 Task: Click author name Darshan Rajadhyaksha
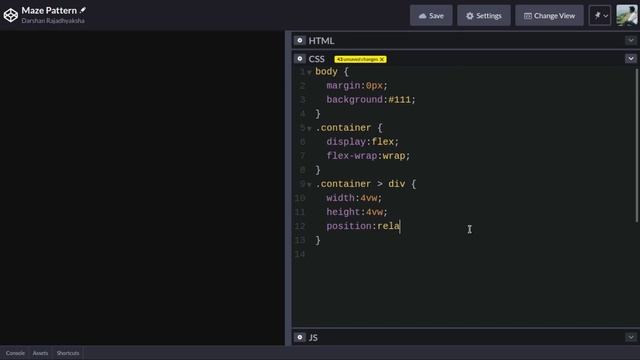[53, 20]
